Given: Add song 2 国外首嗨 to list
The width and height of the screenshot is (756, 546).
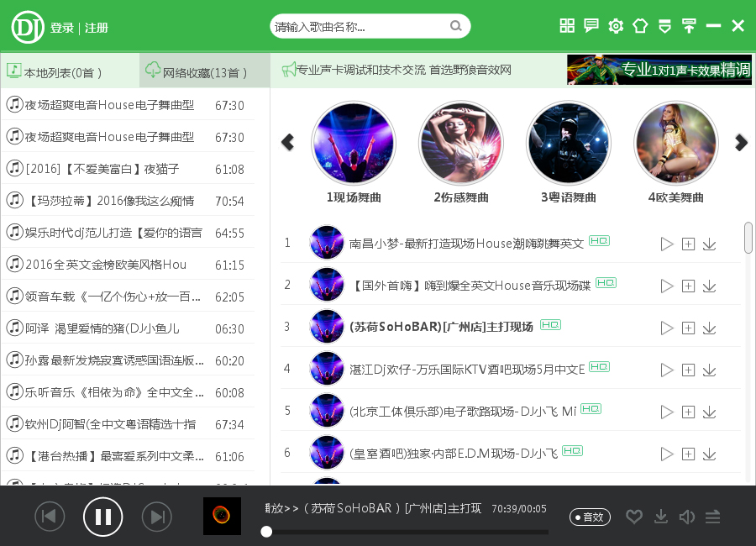Looking at the screenshot, I should (x=688, y=286).
